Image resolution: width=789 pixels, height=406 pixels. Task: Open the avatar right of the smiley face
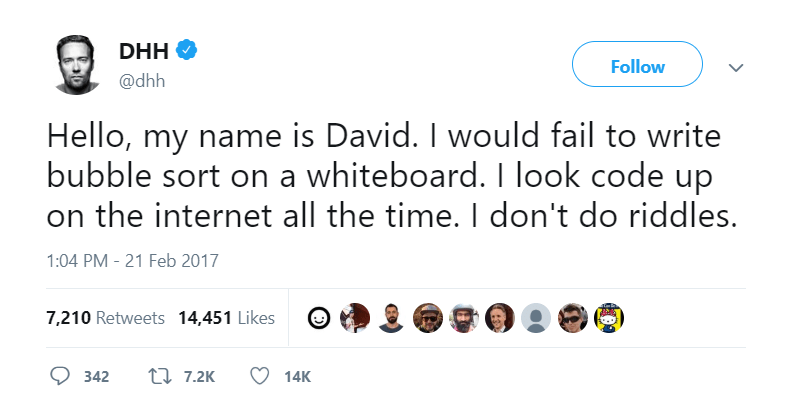[354, 318]
